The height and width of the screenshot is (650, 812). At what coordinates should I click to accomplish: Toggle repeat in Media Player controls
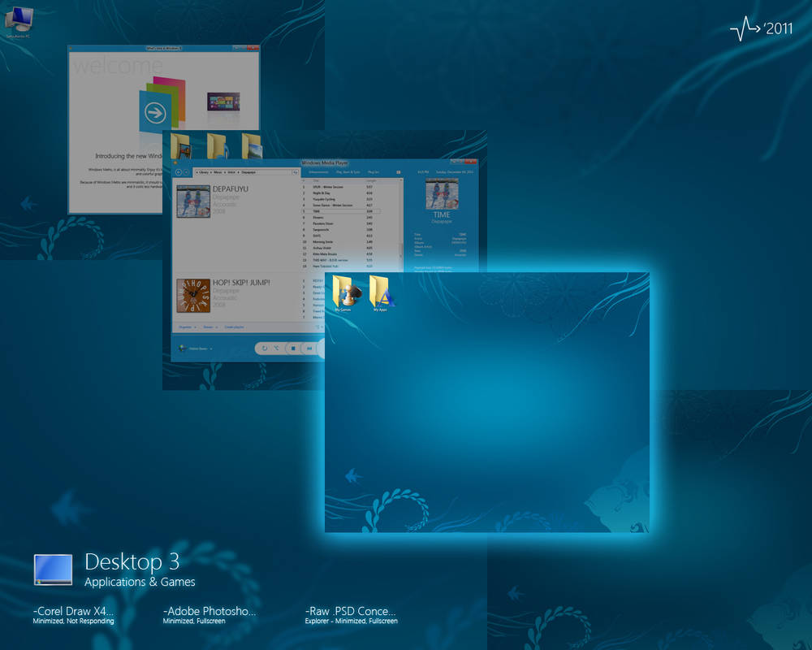(x=265, y=349)
